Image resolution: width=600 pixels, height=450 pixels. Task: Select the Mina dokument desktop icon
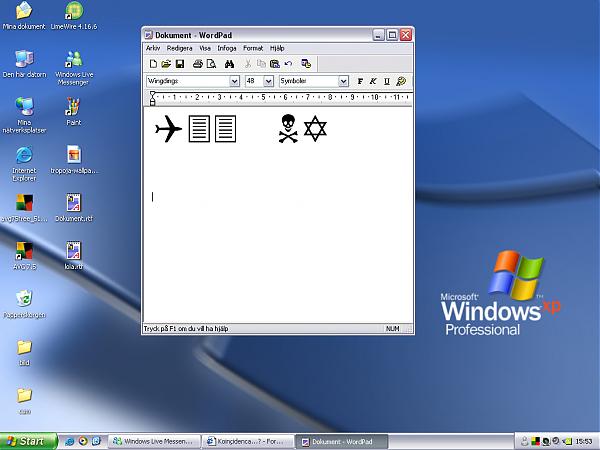(x=24, y=16)
